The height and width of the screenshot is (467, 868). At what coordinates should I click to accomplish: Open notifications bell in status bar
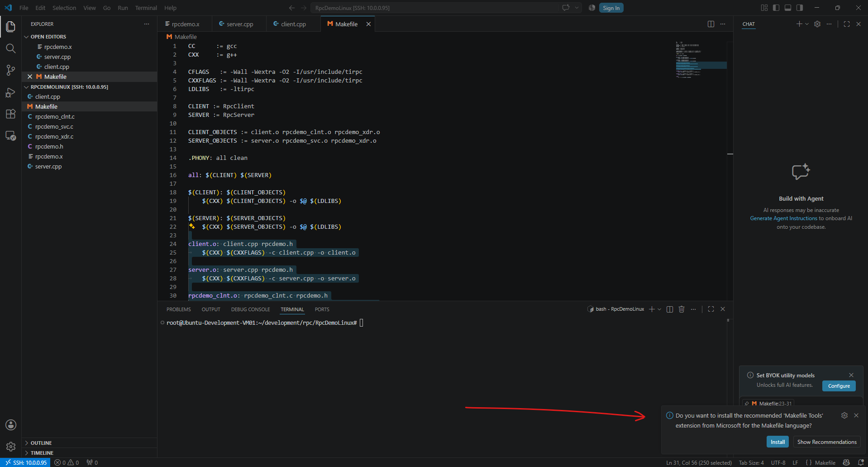[861, 462]
